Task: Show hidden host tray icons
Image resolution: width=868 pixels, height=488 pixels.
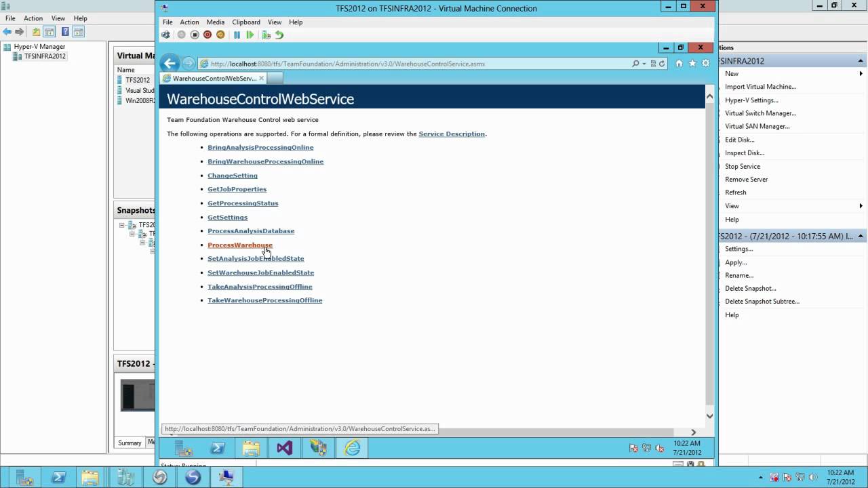Action: click(x=760, y=477)
